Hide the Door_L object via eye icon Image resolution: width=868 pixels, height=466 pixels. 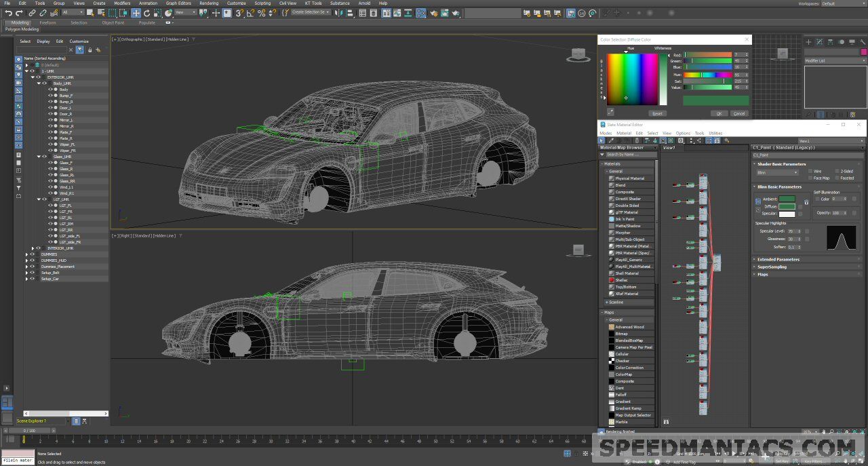(50, 108)
